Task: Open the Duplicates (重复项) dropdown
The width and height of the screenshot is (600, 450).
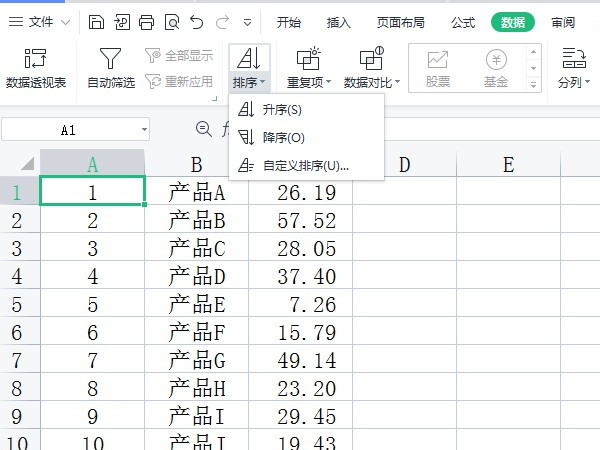Action: tap(308, 82)
